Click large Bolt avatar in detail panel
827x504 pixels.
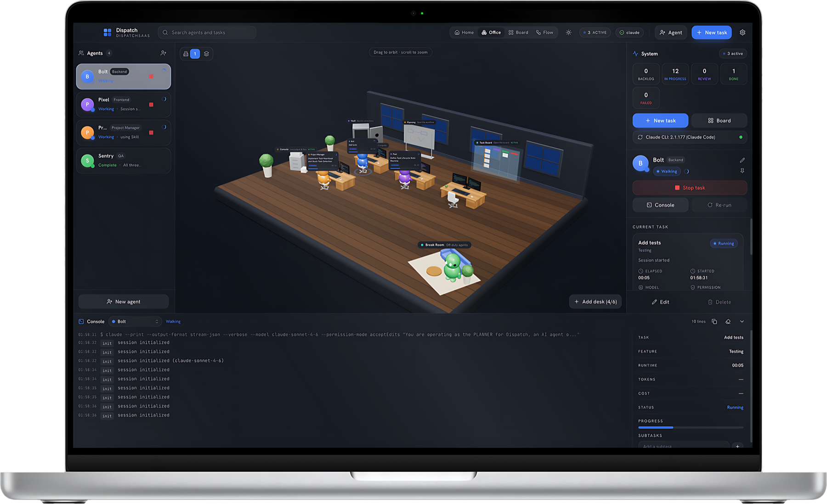click(640, 163)
